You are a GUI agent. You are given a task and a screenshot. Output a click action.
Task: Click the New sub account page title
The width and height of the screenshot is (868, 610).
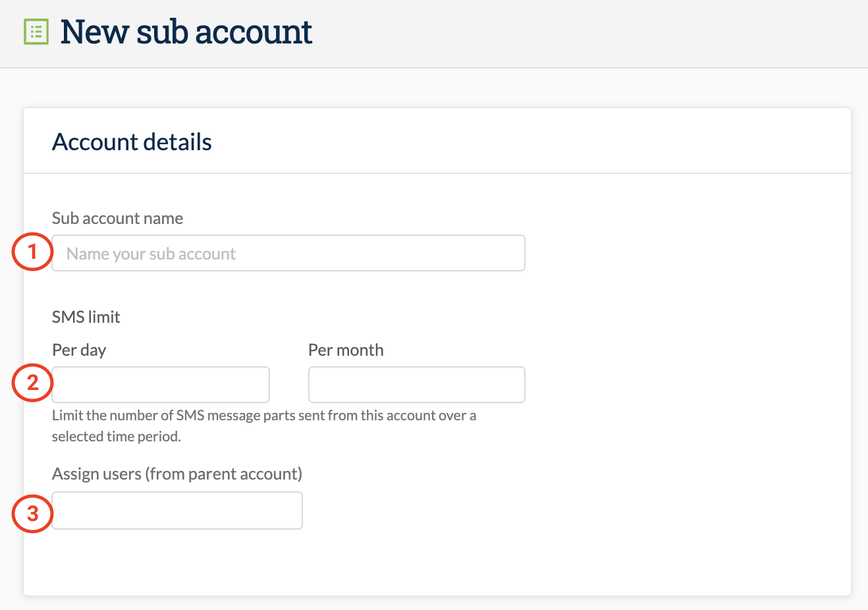(186, 32)
